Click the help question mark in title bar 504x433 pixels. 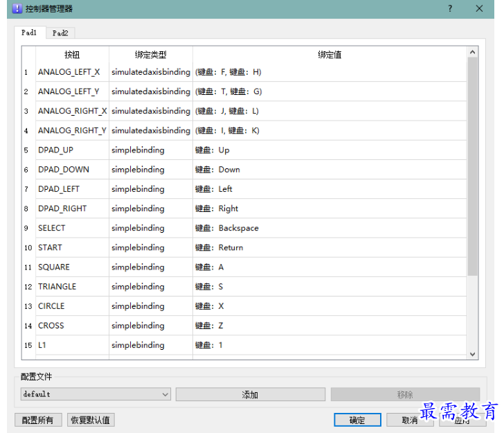(x=450, y=9)
